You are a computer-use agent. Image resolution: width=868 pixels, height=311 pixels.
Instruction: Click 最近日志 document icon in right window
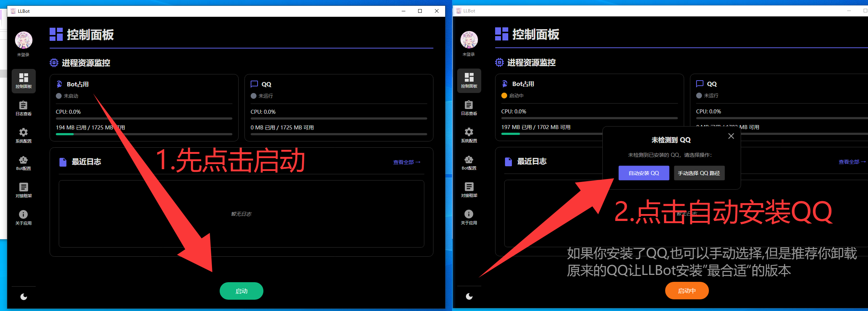point(509,162)
